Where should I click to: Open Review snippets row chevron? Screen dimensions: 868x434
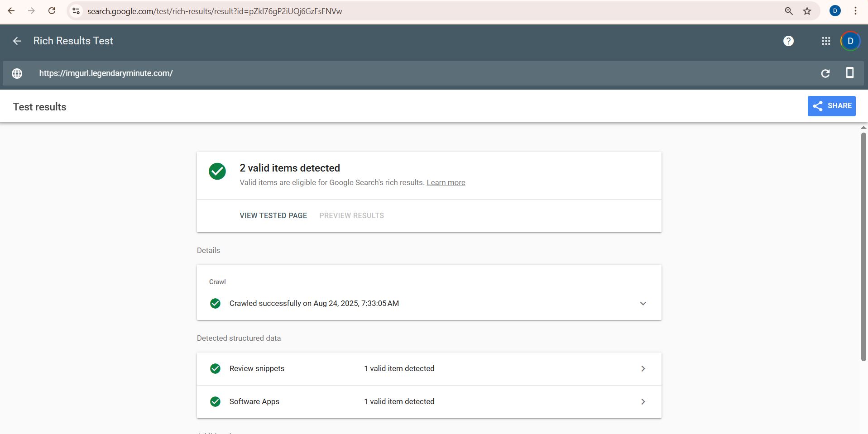643,368
